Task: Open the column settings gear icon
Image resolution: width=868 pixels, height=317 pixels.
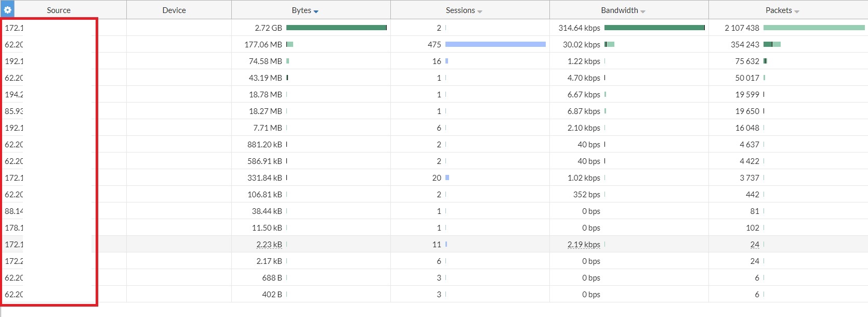Action: tap(7, 10)
